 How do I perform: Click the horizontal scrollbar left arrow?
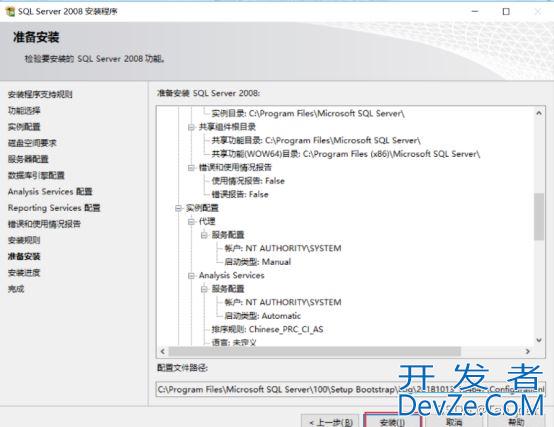point(163,351)
